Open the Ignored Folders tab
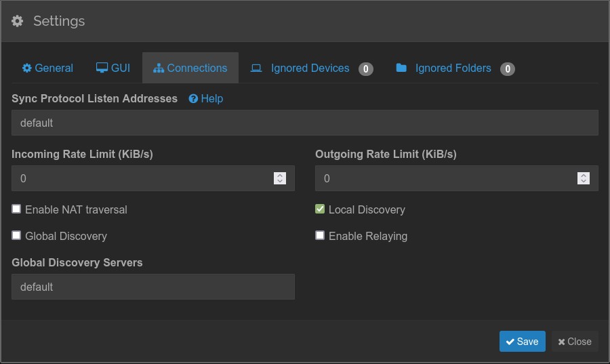Screen dimensions: 610x364 pyautogui.click(x=453, y=68)
